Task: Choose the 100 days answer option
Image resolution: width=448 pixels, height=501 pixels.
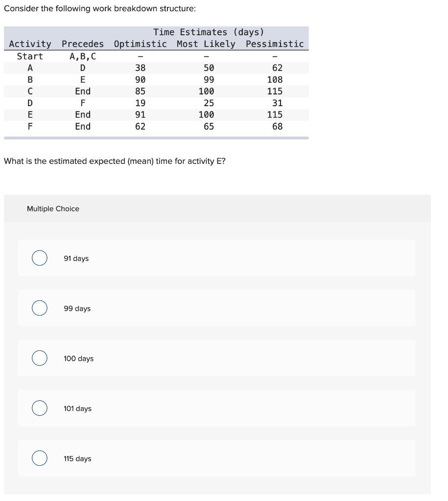Action: 40,358
